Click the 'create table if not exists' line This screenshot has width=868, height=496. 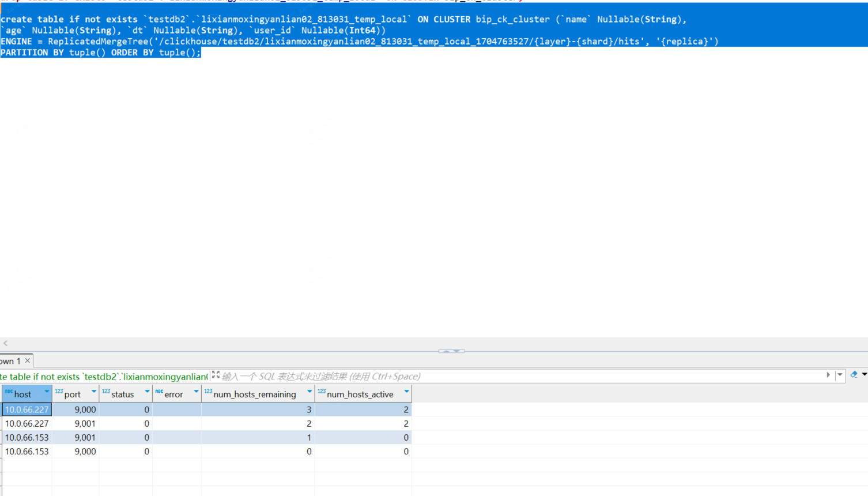(x=344, y=20)
